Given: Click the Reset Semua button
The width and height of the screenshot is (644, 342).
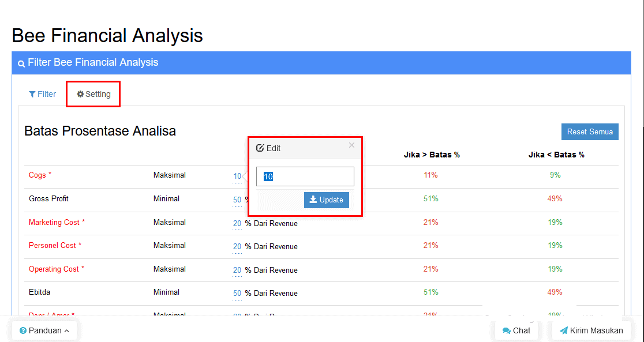Looking at the screenshot, I should (590, 132).
